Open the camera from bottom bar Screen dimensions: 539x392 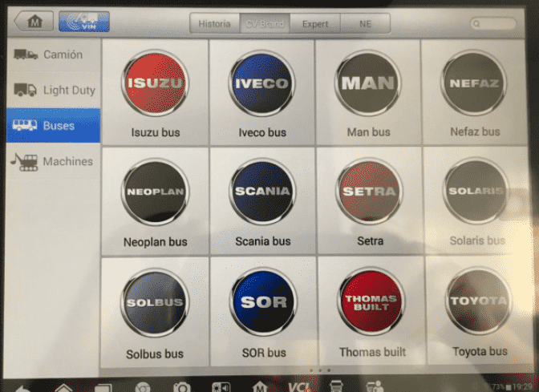tap(182, 387)
